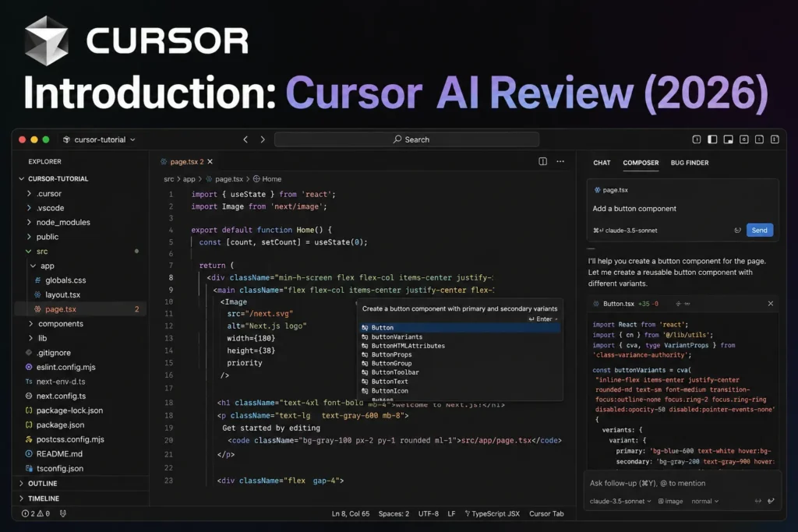Screen dimensions: 798x532
Task: Click the image attach button
Action: [671, 501]
